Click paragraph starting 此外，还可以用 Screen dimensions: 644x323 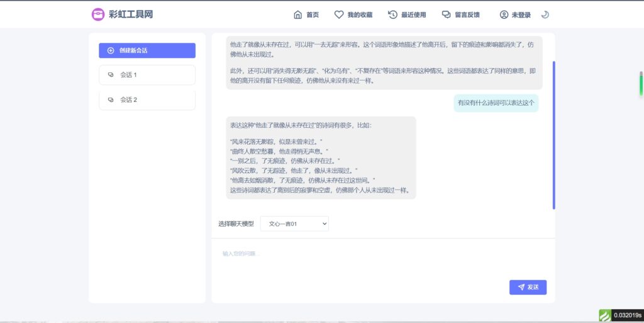click(x=383, y=76)
